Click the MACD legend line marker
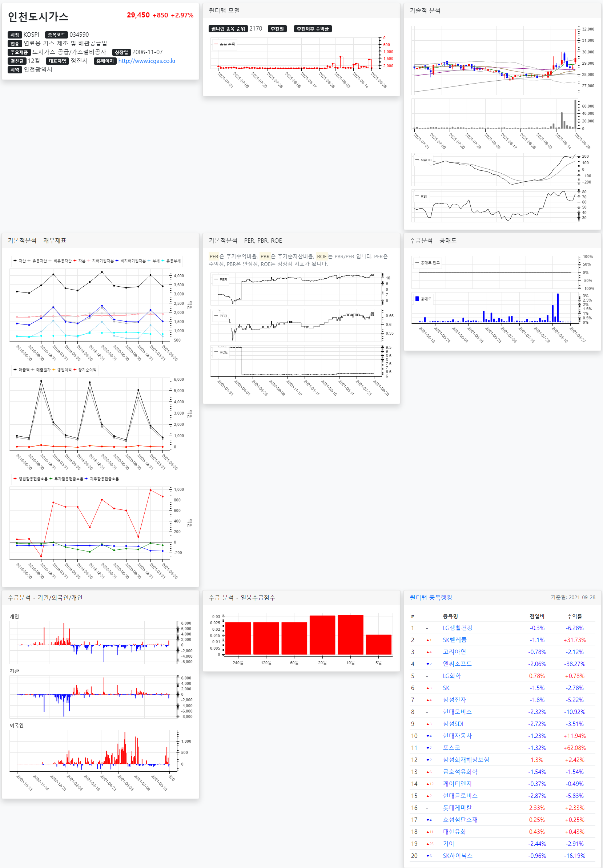 417,160
